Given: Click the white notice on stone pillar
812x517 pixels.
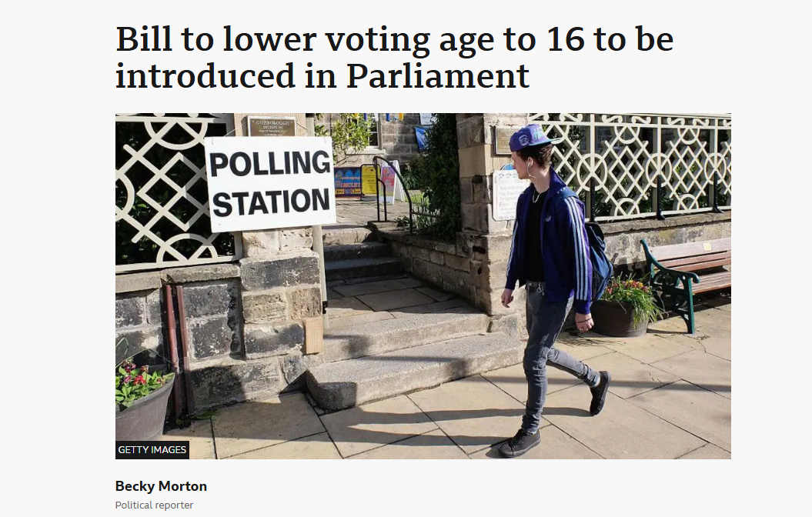Looking at the screenshot, I should click(x=508, y=194).
